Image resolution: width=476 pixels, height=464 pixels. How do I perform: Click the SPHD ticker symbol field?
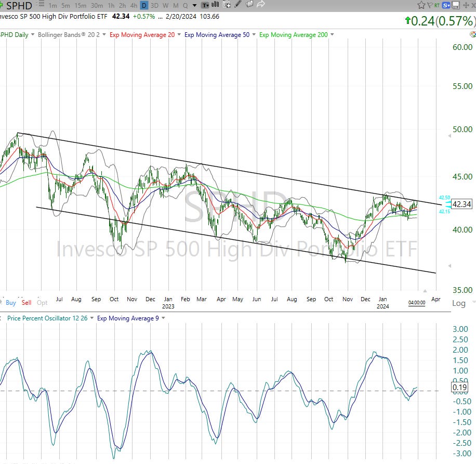[19, 6]
